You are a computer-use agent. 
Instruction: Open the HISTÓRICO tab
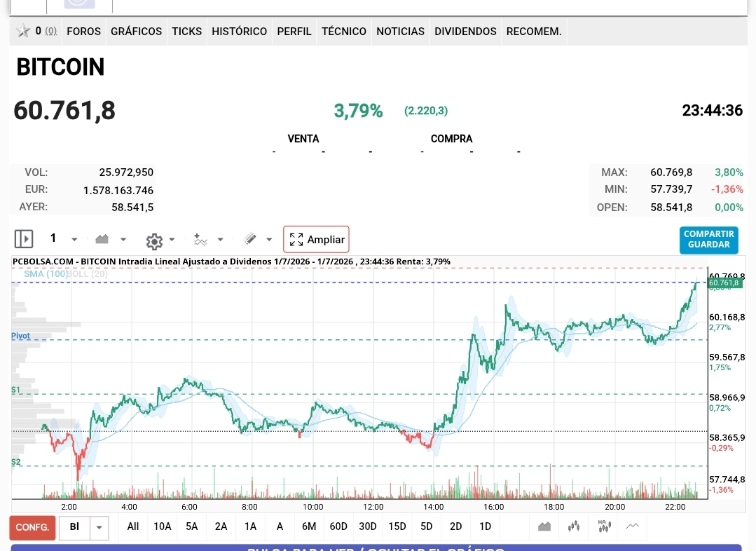click(x=239, y=32)
